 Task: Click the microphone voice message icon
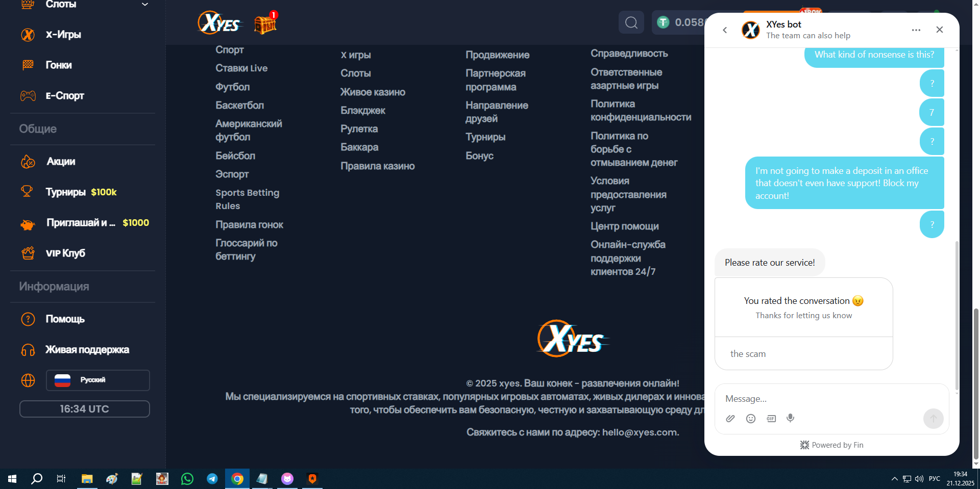pos(790,418)
